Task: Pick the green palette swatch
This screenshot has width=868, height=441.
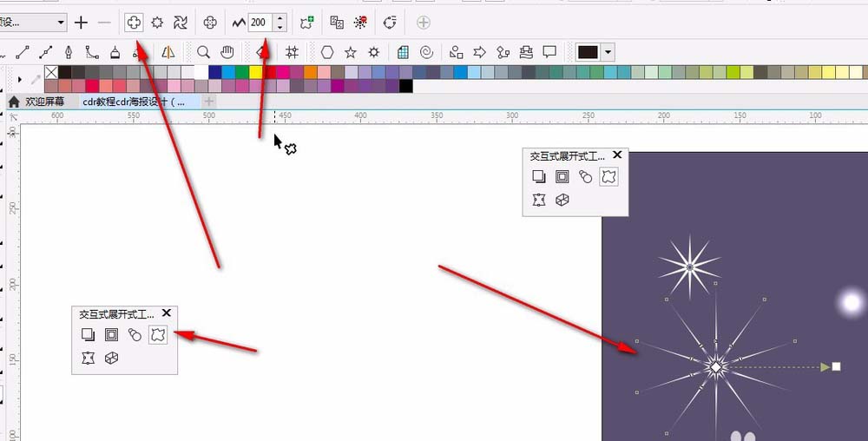Action: point(242,72)
